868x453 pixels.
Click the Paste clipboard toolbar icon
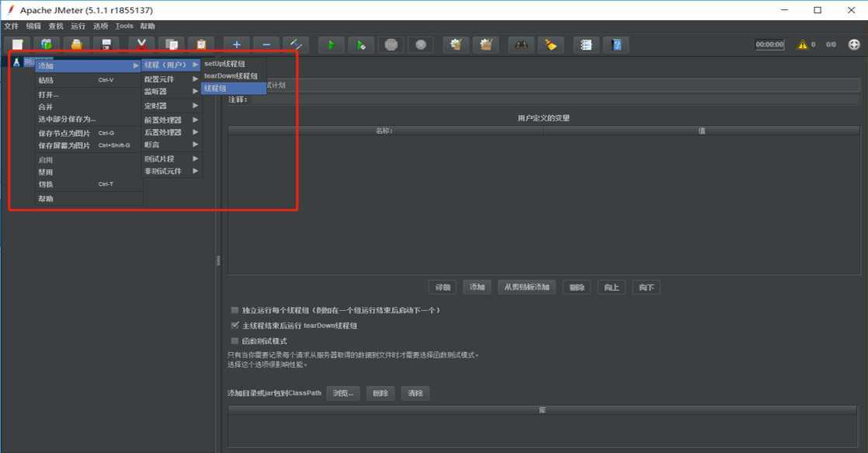pyautogui.click(x=202, y=45)
